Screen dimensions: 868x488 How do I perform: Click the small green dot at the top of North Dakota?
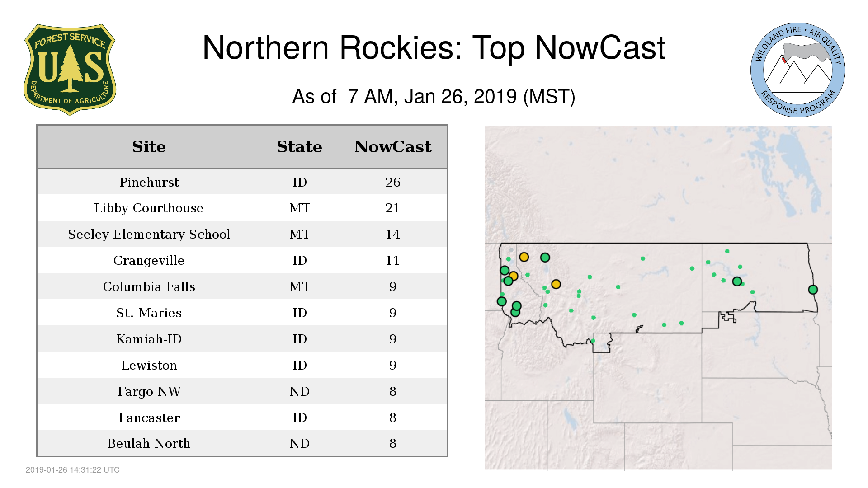[x=727, y=251]
